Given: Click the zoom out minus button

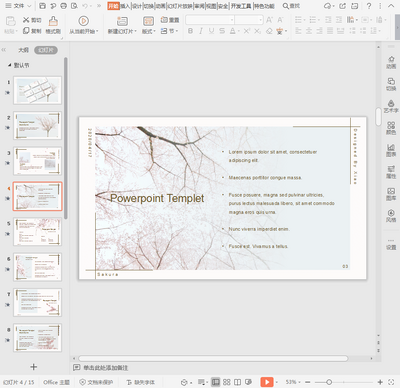Looking at the screenshot, I should click(x=308, y=382).
